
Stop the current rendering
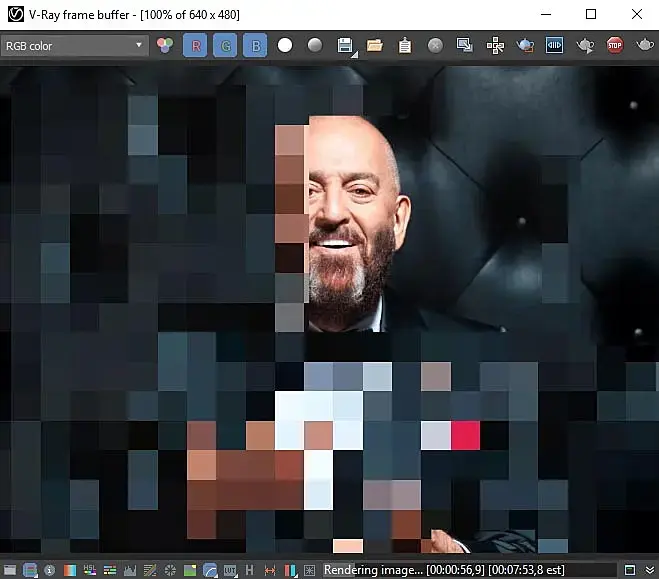tap(615, 45)
